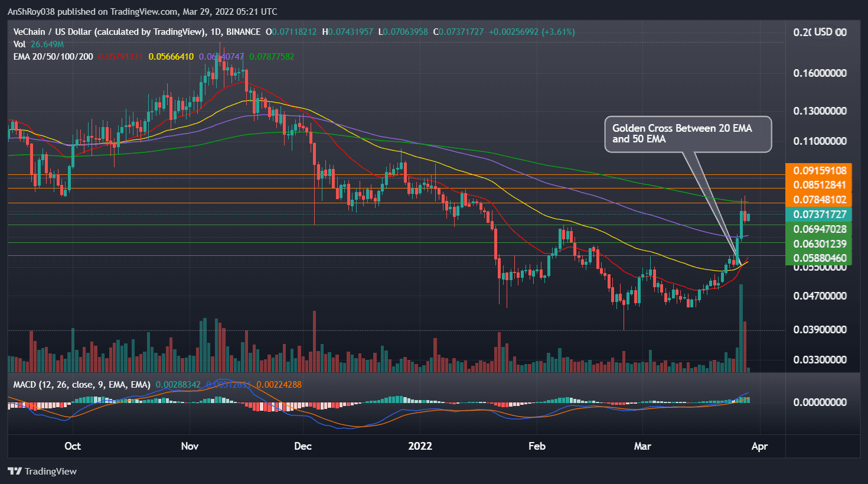
Task: Click the BINANCE exchange label
Action: (x=244, y=32)
